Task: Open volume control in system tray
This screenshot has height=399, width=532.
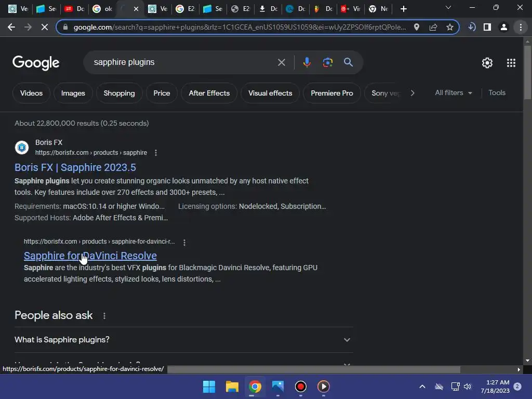Action: pyautogui.click(x=468, y=387)
